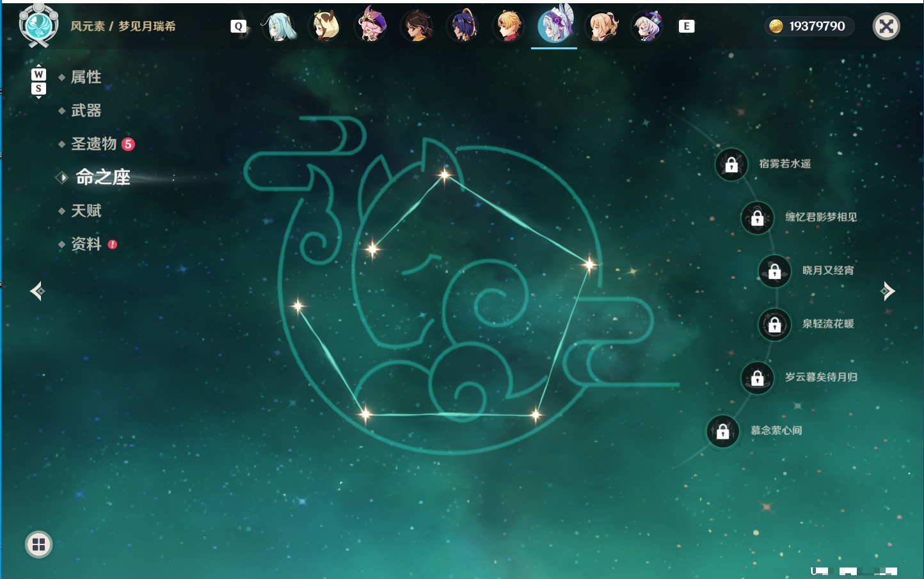Switch to the 武器 weapon tab

[86, 111]
